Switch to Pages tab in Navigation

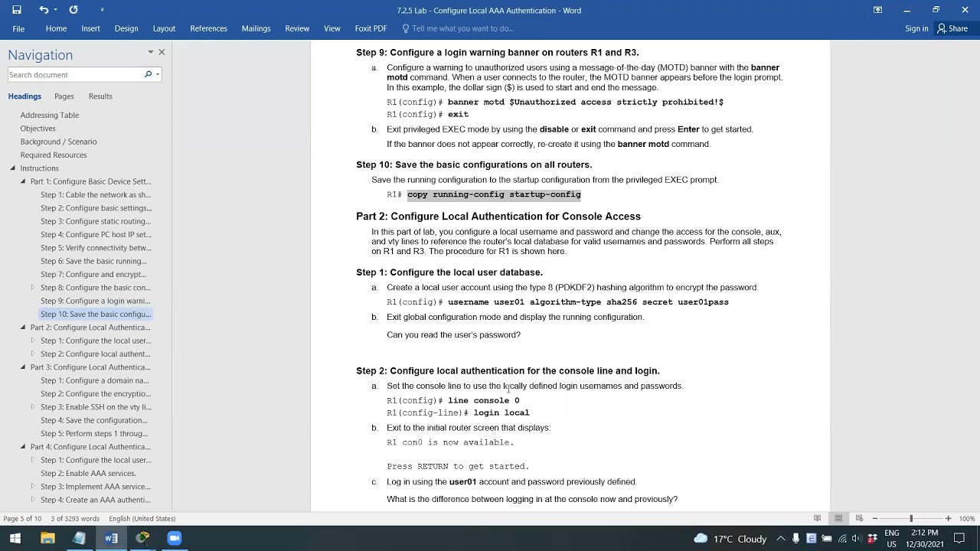(64, 96)
